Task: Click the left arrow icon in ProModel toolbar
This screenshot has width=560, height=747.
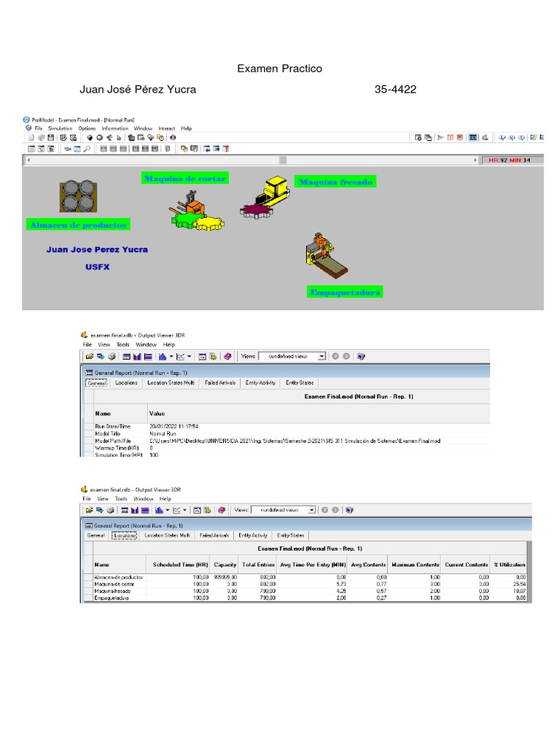Action: [x=109, y=138]
